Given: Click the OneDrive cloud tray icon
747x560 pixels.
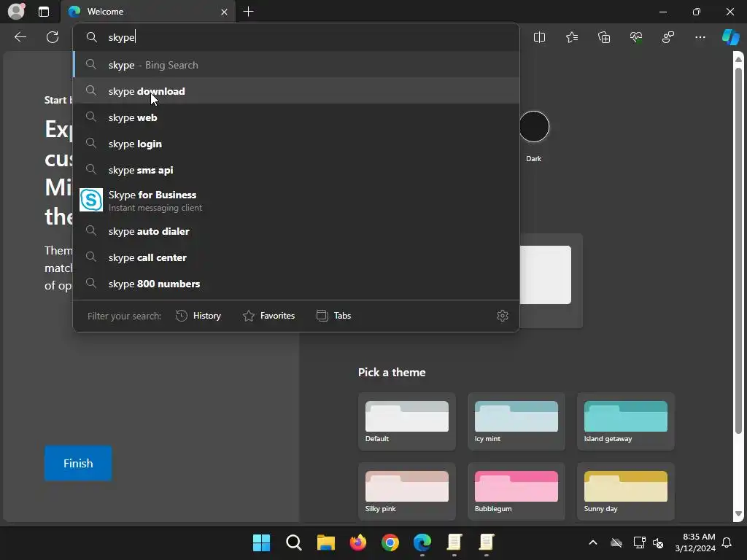Looking at the screenshot, I should [x=616, y=542].
